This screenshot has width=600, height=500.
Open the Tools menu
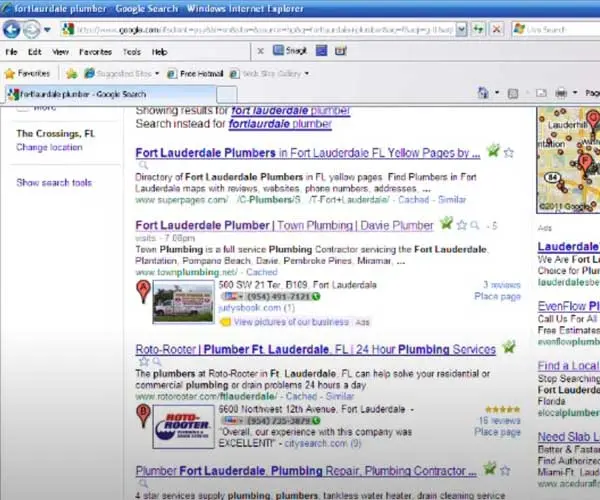(132, 52)
